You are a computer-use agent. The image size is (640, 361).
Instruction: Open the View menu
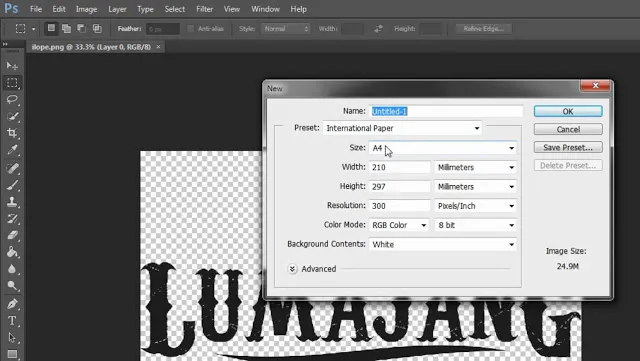(231, 9)
